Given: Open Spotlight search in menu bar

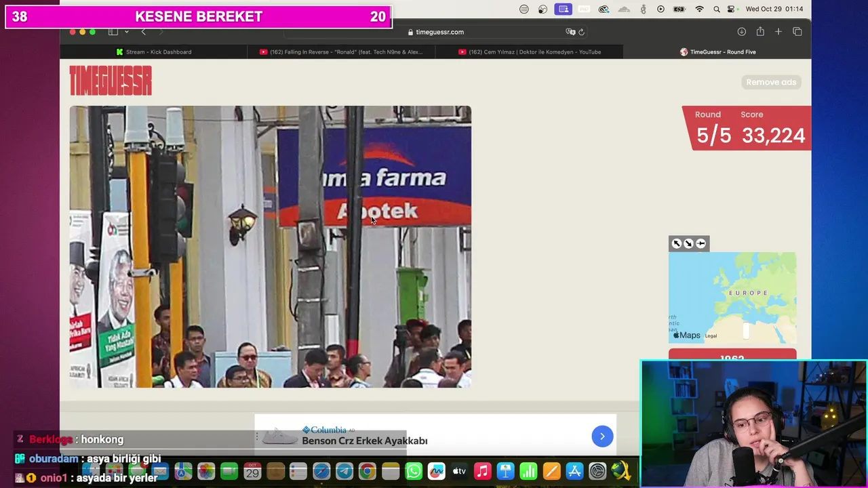Looking at the screenshot, I should tap(717, 9).
